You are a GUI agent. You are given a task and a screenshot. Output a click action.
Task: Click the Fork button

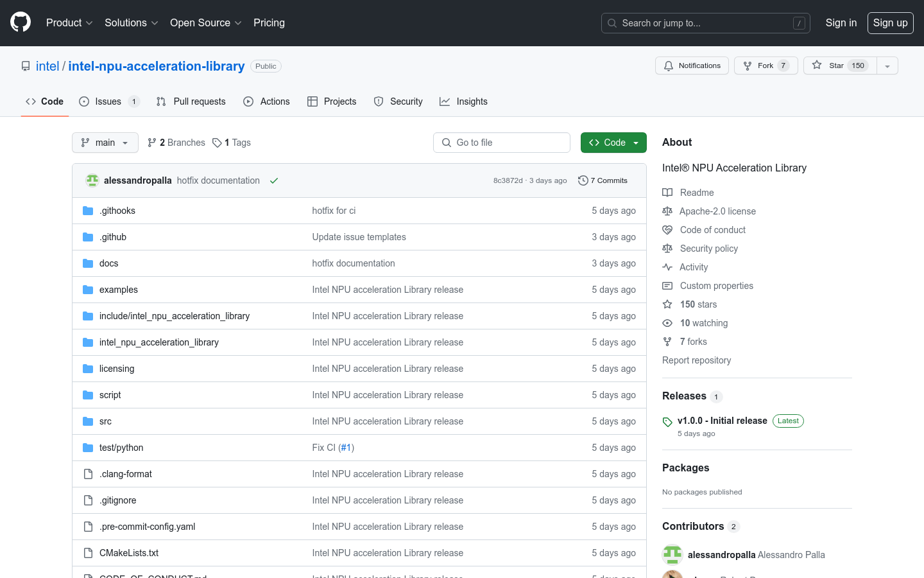(766, 66)
